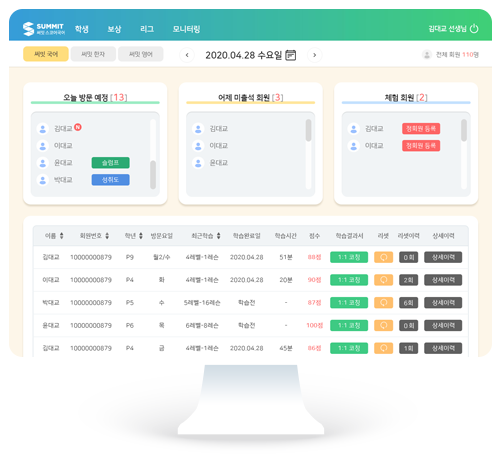The height and width of the screenshot is (454, 501).
Task: Click blue 성취도 tag for 박대교
Action: [x=111, y=180]
